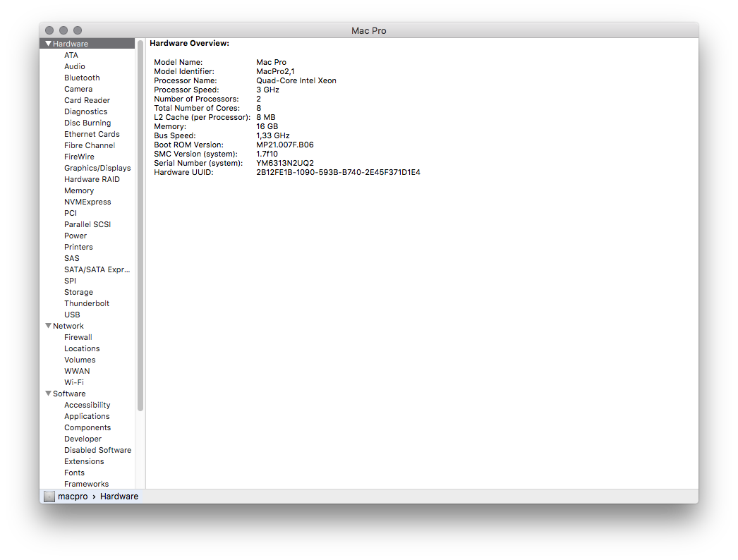This screenshot has width=738, height=560.
Task: Open Fonts under Software
Action: (x=74, y=473)
